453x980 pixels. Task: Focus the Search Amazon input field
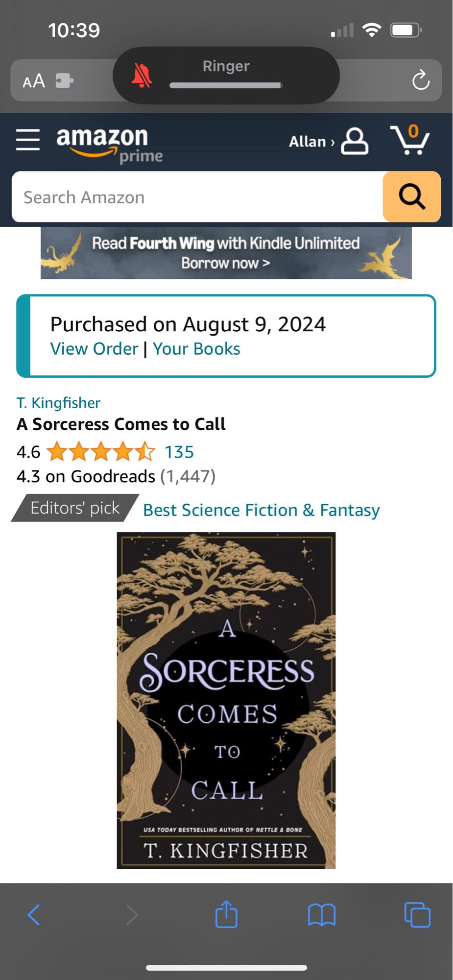point(197,197)
